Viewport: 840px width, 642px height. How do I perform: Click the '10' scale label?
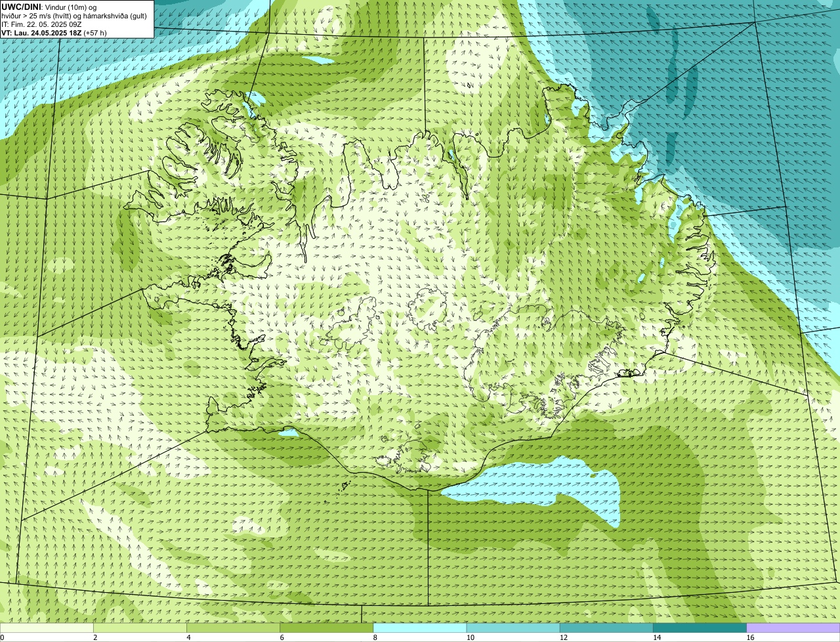pos(470,637)
